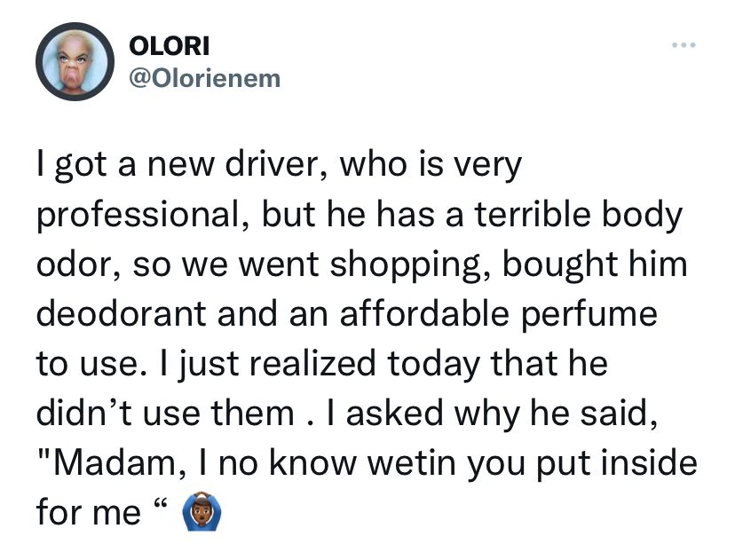Image resolution: width=735 pixels, height=560 pixels.
Task: Open the three-dot more options menu
Action: 684,45
